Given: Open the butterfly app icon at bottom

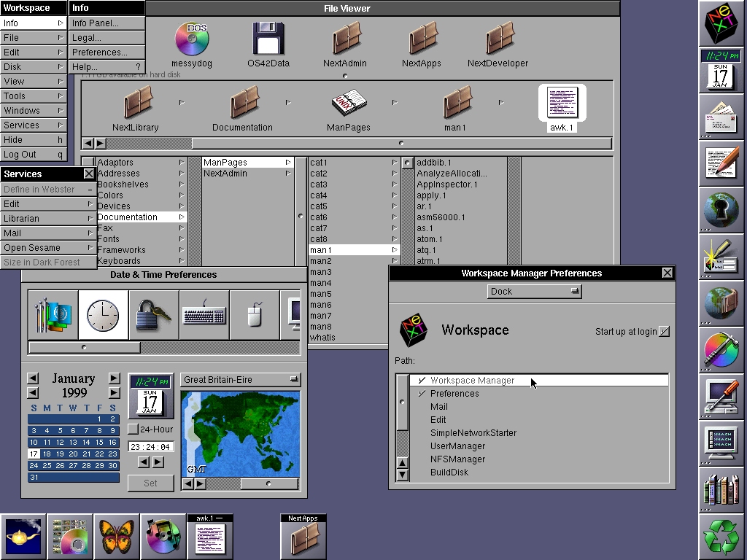Looking at the screenshot, I should pyautogui.click(x=116, y=537).
